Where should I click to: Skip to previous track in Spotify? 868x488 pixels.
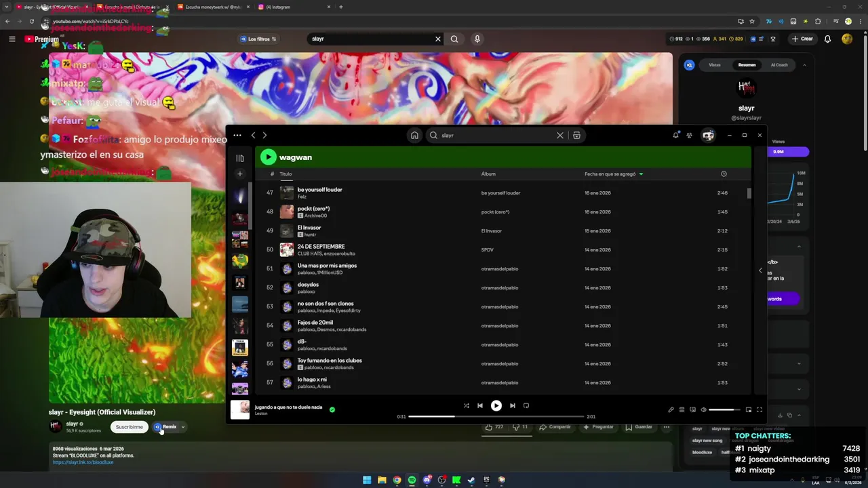pyautogui.click(x=480, y=405)
